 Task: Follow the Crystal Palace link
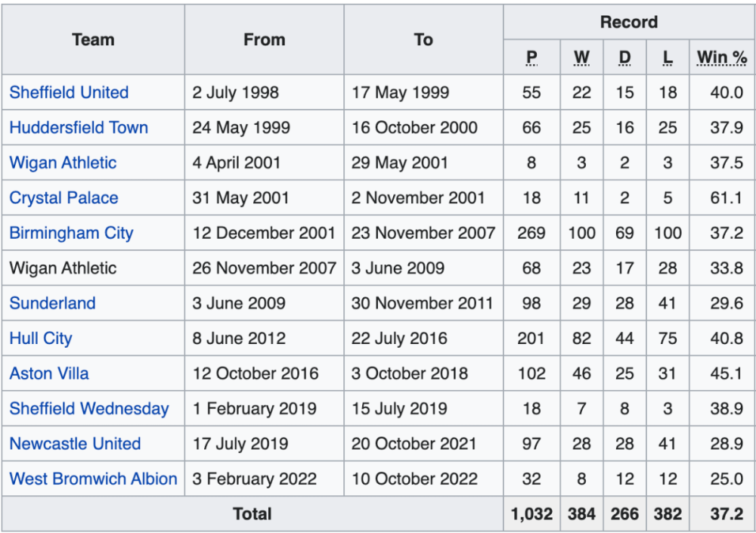tap(64, 198)
